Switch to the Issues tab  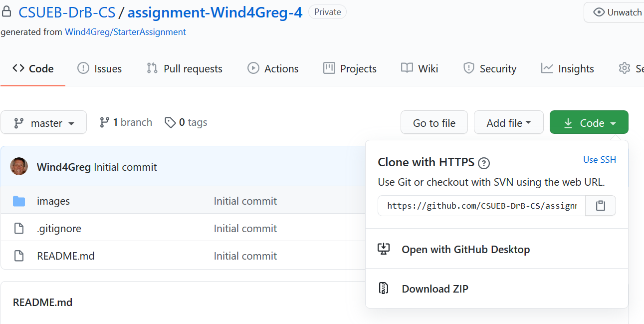point(100,69)
